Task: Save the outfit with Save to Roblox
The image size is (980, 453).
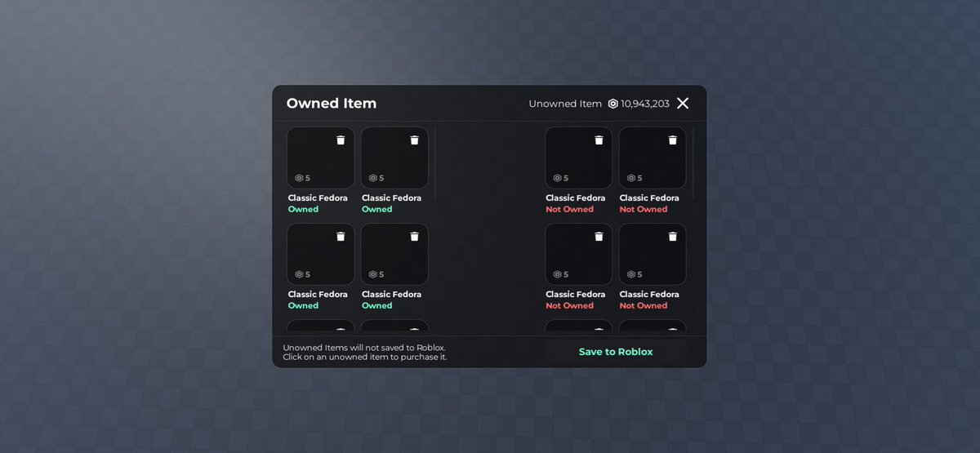Action: click(x=616, y=352)
